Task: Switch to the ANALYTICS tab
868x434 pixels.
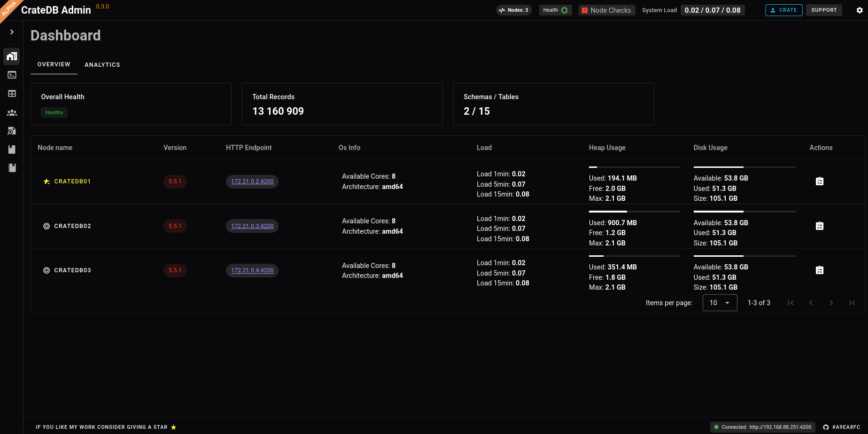Action: click(x=102, y=65)
